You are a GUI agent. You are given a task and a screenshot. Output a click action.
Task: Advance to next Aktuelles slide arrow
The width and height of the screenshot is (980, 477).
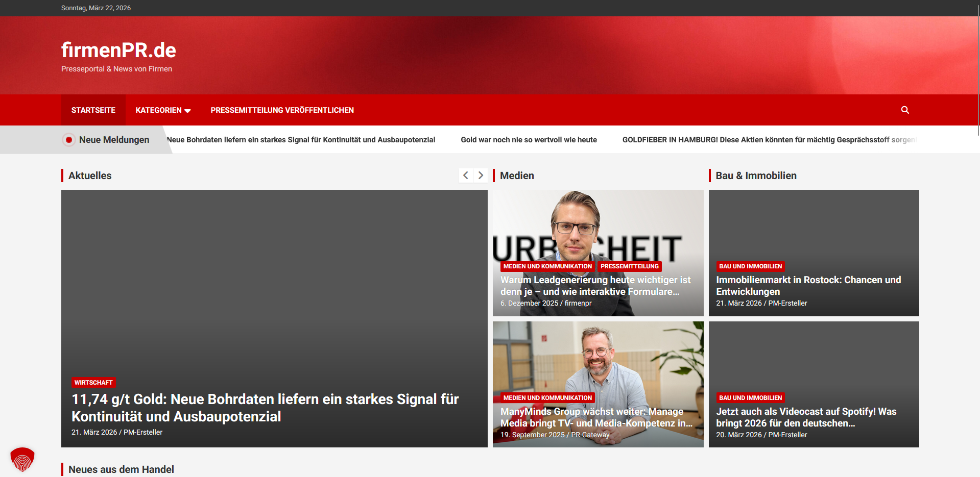pos(480,175)
